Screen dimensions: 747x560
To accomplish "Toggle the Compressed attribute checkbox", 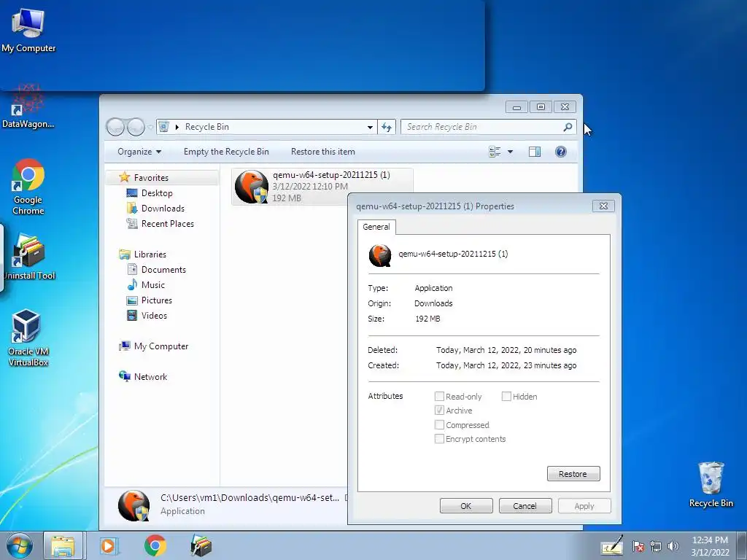I will [x=439, y=425].
